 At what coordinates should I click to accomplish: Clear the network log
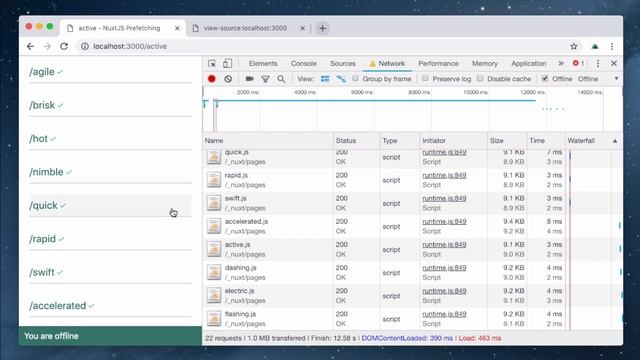click(228, 79)
